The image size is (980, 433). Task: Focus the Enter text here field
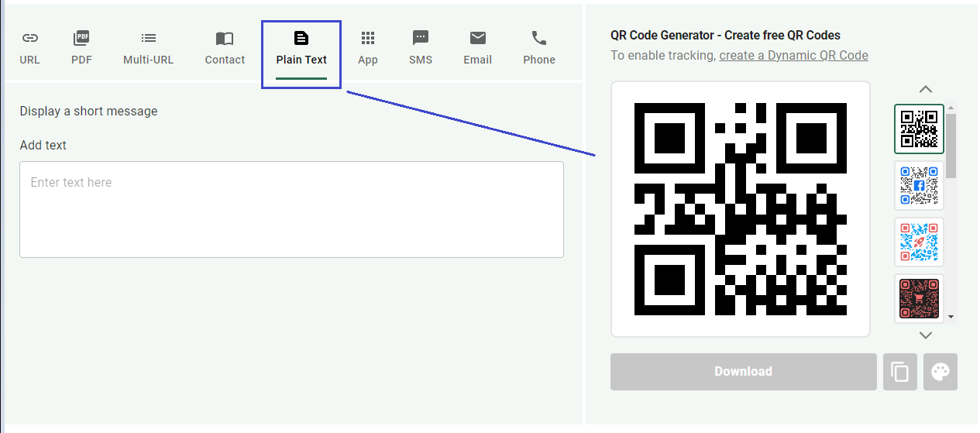click(291, 209)
